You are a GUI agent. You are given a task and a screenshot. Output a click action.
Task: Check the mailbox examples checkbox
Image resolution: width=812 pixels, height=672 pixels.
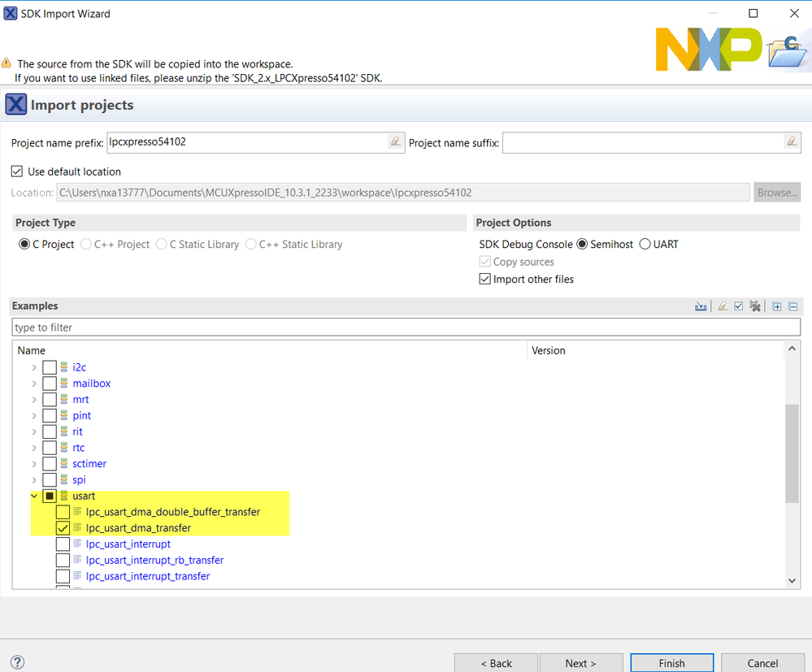(x=50, y=383)
